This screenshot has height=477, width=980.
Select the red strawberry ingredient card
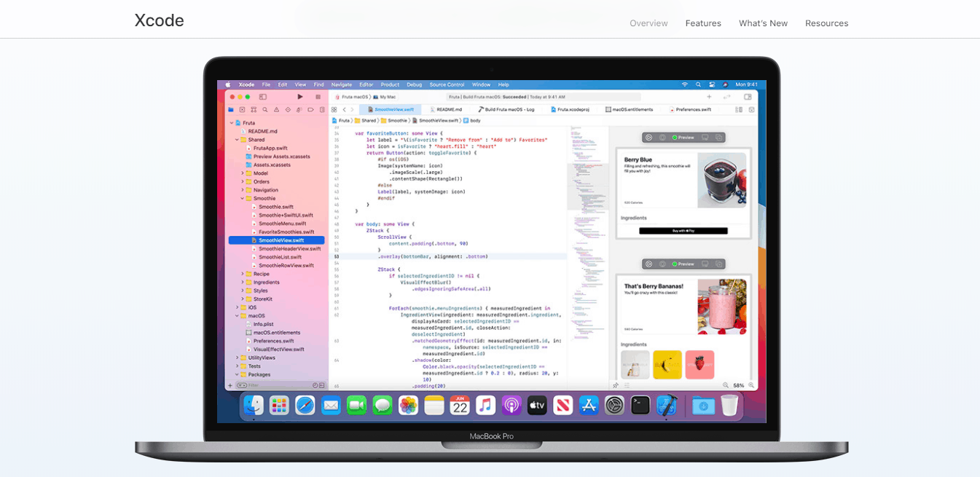[x=699, y=365]
